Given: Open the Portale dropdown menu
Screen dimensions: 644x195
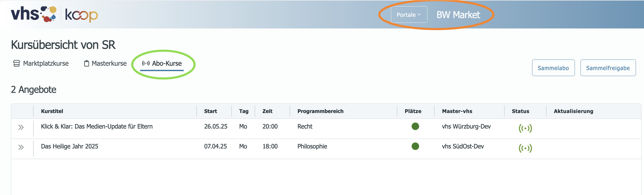Looking at the screenshot, I should (x=409, y=14).
